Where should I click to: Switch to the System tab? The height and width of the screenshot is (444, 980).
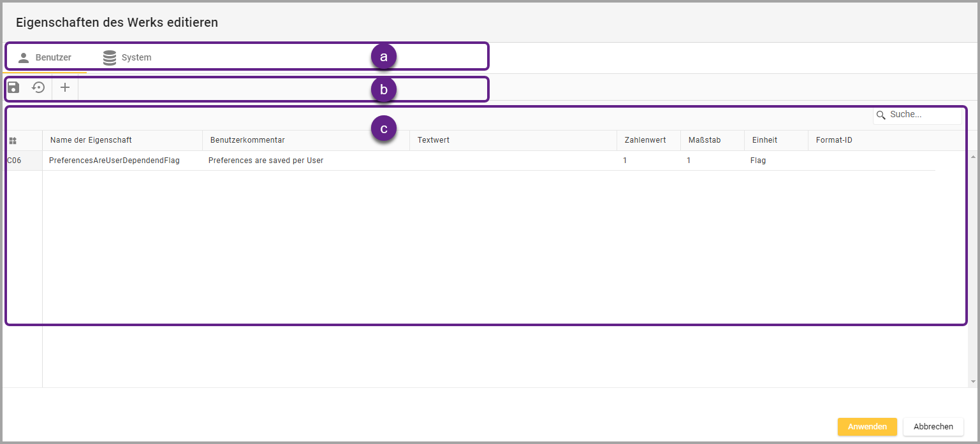[x=136, y=58]
